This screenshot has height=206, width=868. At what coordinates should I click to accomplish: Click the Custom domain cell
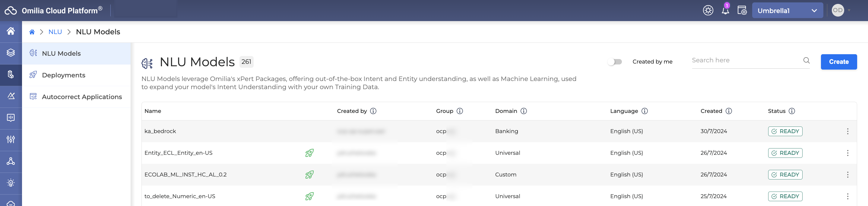[x=505, y=175]
